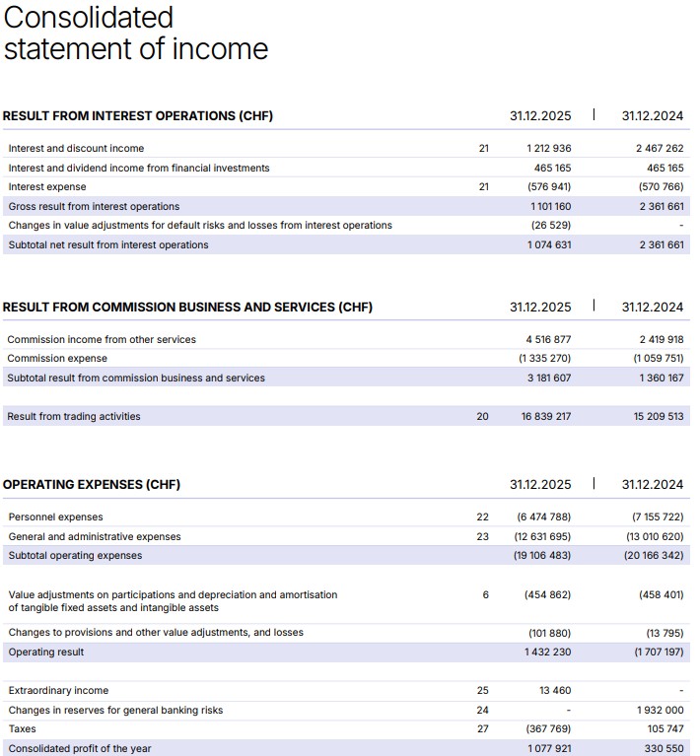Click the RESULT FROM INTEREST OPERATIONS heading
This screenshot has height=756, width=700.
[138, 115]
